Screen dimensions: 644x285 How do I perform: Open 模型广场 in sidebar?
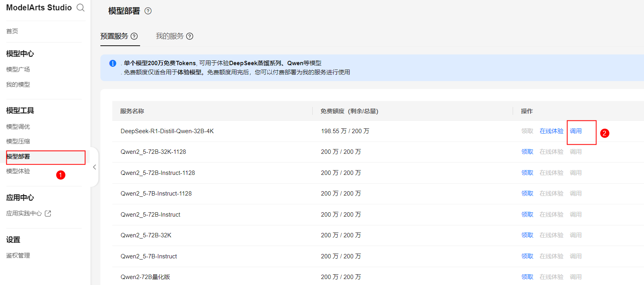[18, 69]
